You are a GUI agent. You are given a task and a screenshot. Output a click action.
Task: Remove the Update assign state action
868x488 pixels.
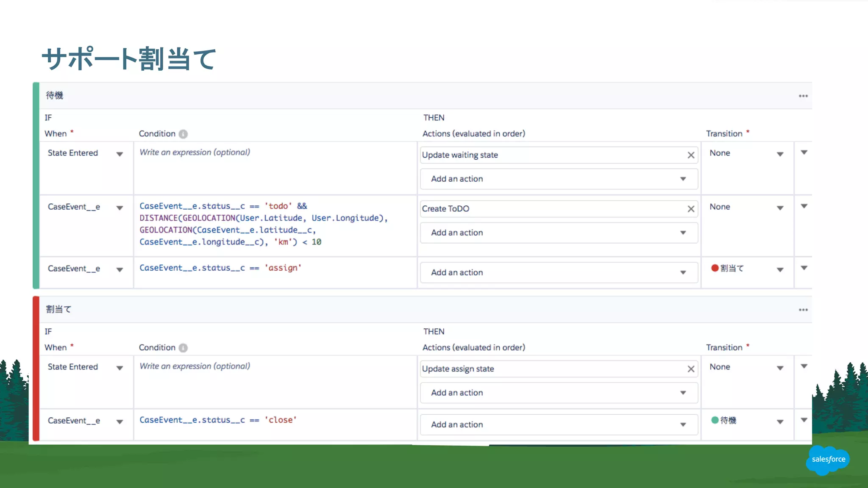tap(691, 369)
